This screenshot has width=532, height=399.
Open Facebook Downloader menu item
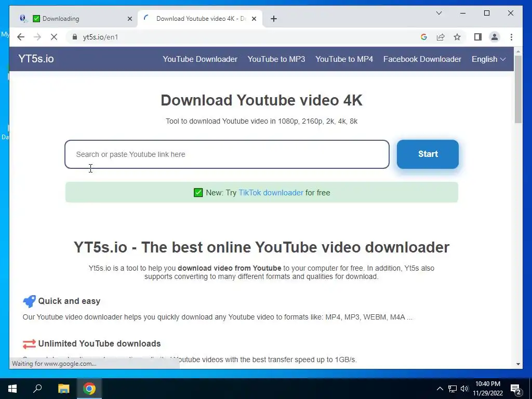point(422,59)
